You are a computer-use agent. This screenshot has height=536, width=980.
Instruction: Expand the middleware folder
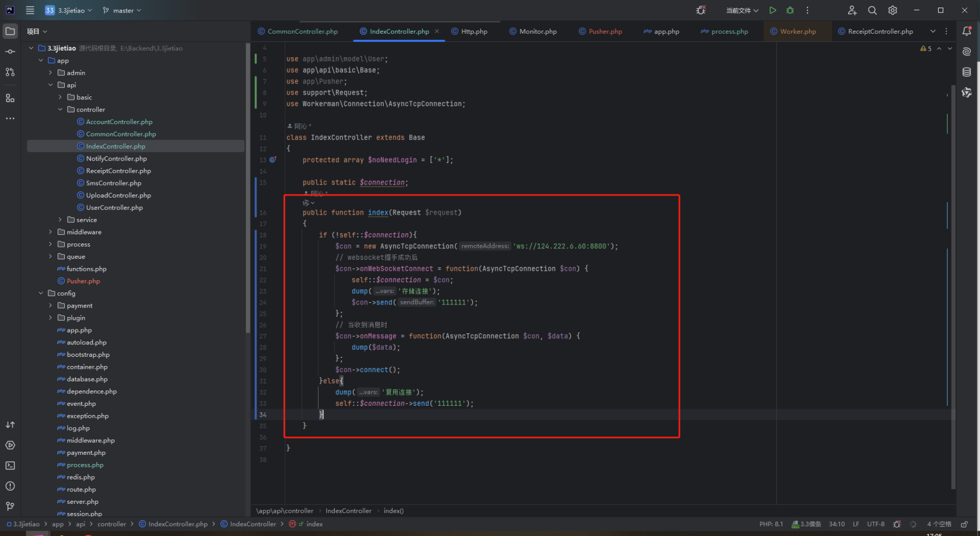tap(51, 232)
